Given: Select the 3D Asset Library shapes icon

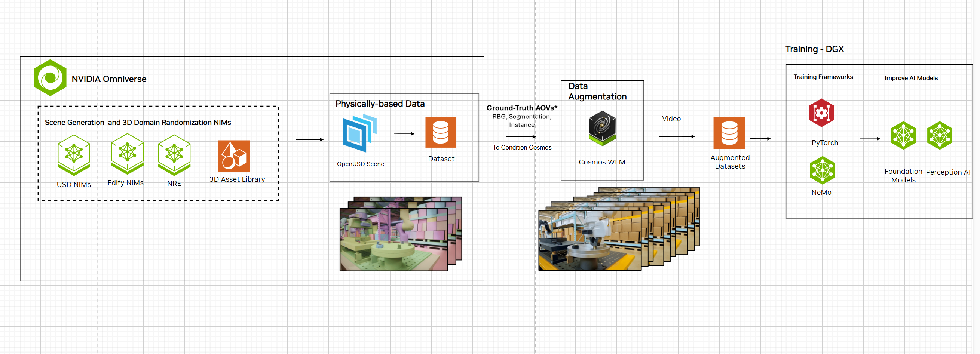Looking at the screenshot, I should tap(234, 156).
